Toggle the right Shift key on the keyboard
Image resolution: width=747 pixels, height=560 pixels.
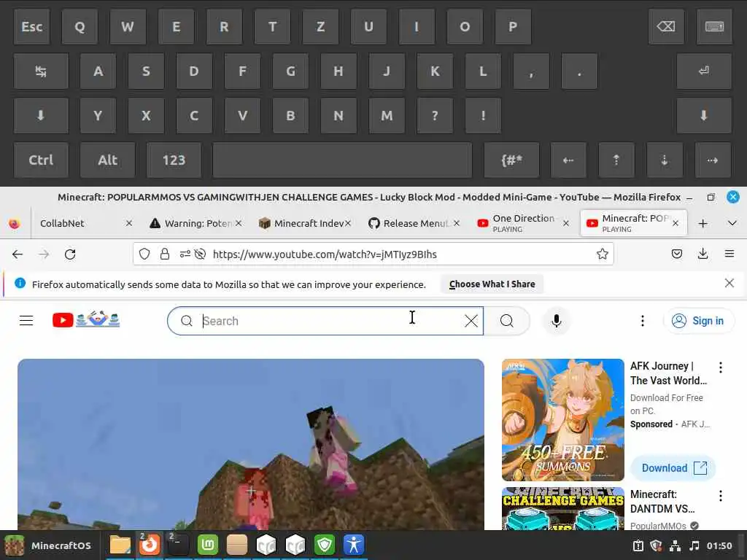tap(704, 116)
